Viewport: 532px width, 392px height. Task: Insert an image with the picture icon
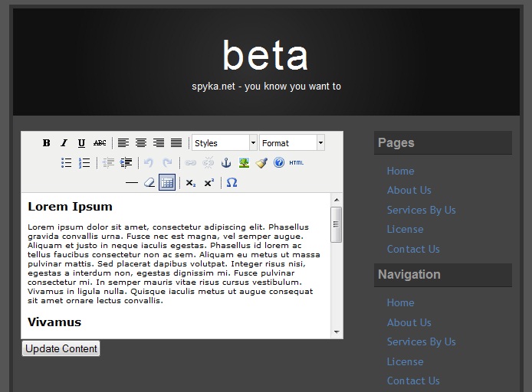point(244,163)
